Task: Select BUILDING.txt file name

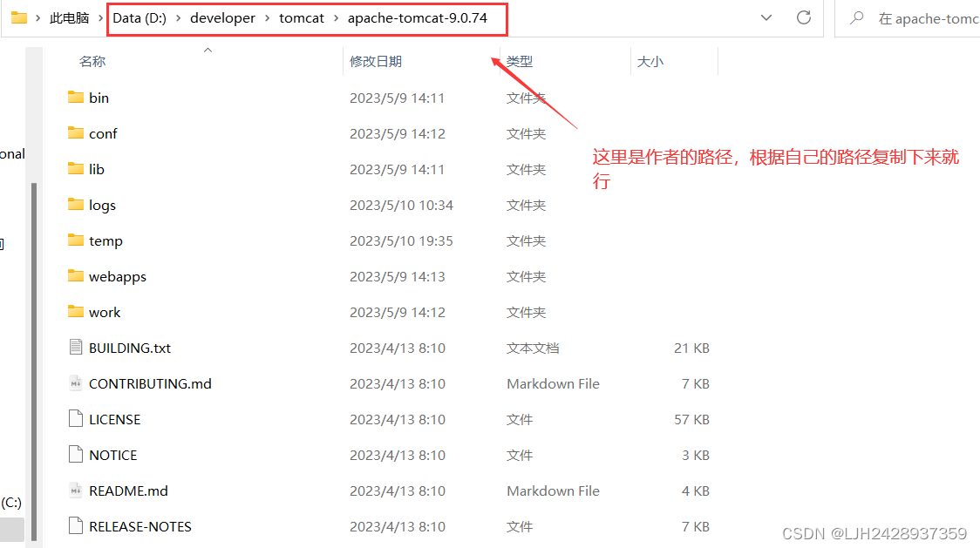Action: [130, 348]
